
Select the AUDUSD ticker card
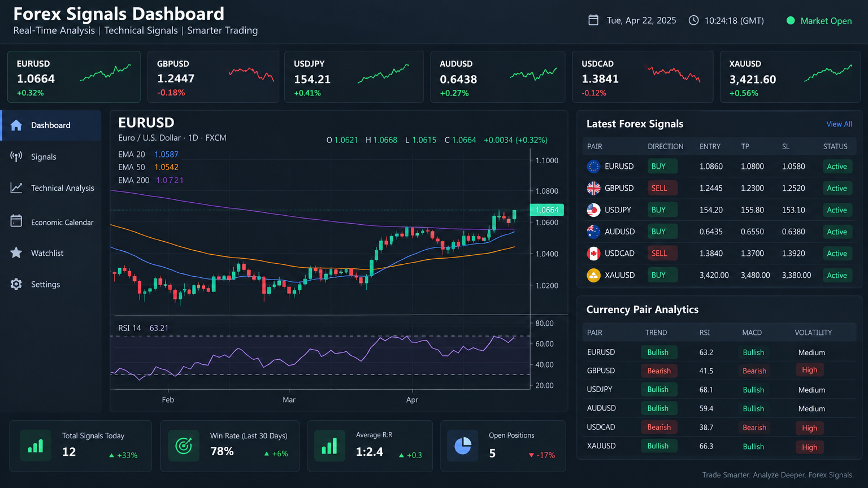[498, 77]
